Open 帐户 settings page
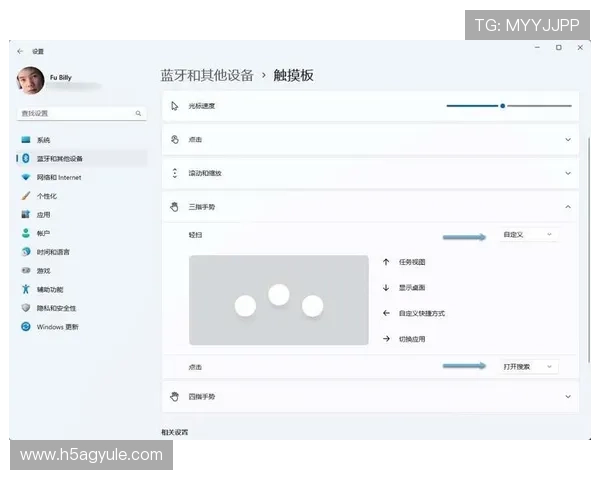Viewport: 600px width, 480px height. tap(82, 233)
